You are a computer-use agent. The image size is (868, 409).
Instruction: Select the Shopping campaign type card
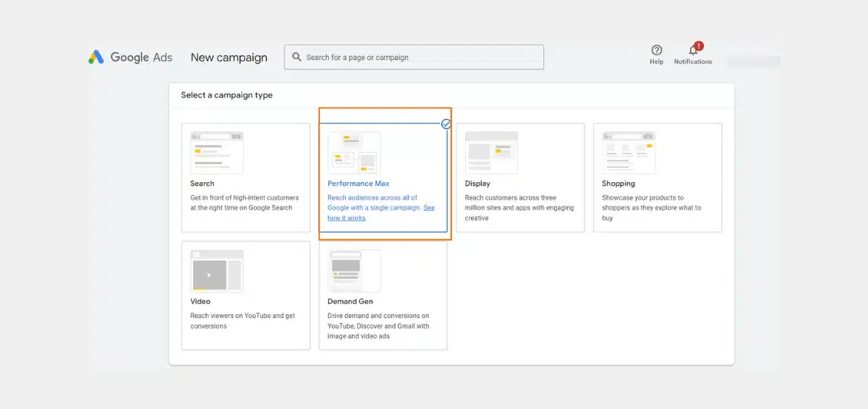pos(658,178)
